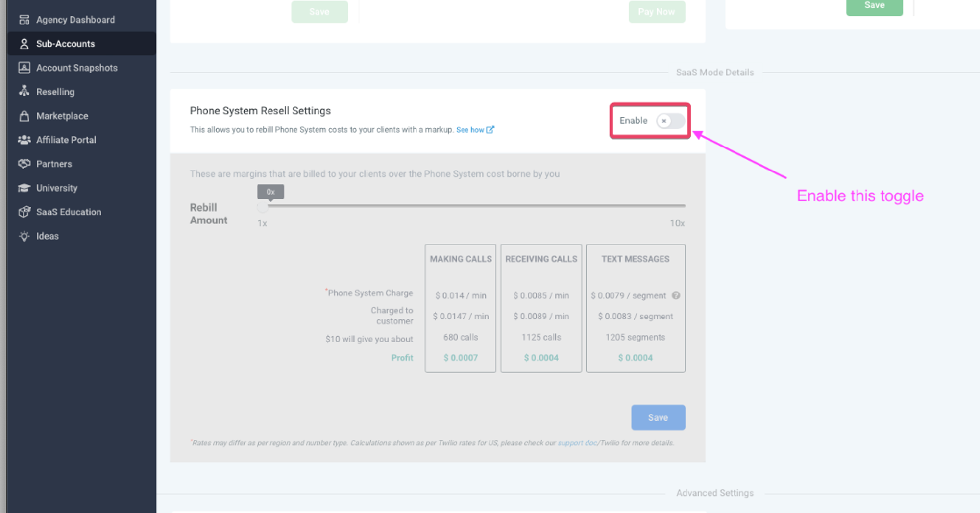Click the Ideas lightbulb icon
The height and width of the screenshot is (513, 980).
point(24,236)
